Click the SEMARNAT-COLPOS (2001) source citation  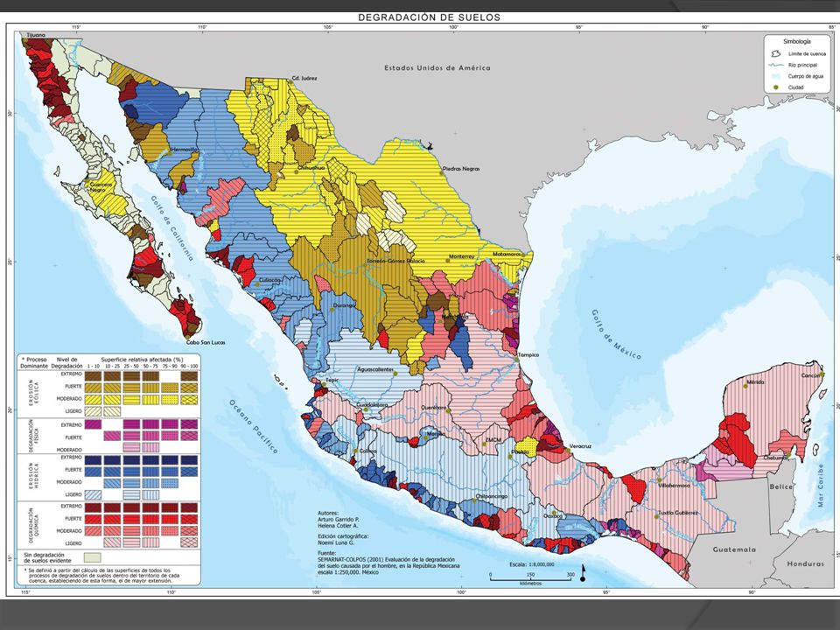(x=388, y=566)
